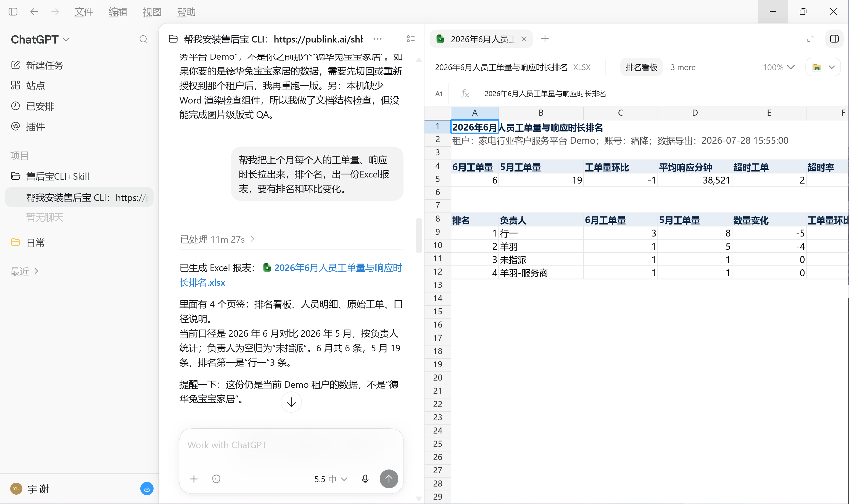Select column A header
This screenshot has height=504, width=849.
[474, 113]
